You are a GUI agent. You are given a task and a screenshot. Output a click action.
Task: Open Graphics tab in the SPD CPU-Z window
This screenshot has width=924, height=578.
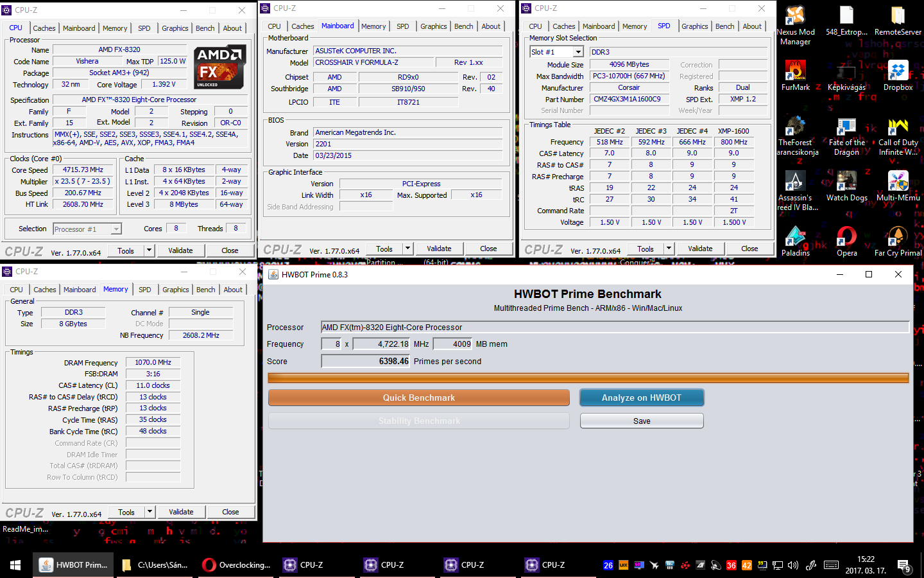[695, 26]
